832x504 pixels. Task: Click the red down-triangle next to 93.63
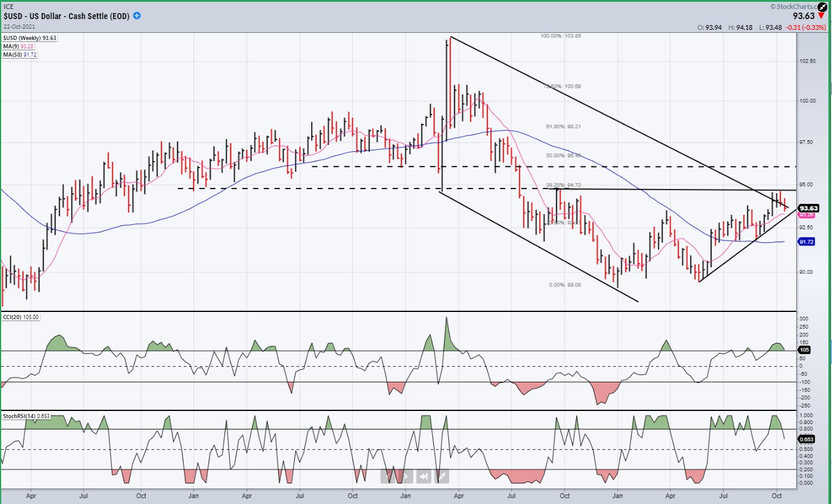pos(821,17)
